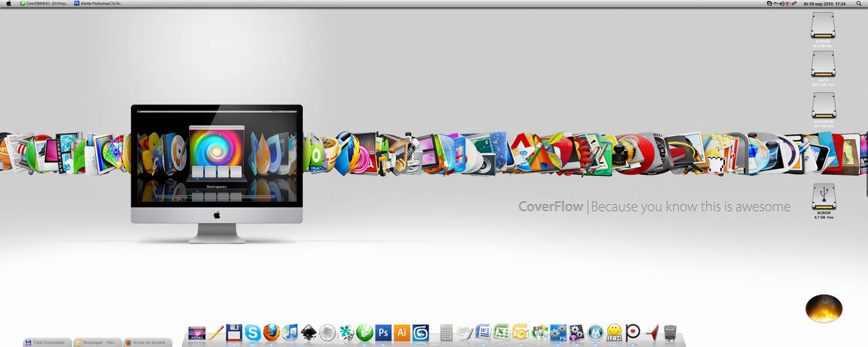Open the disc installer dock icon
The width and height of the screenshot is (868, 347).
(x=540, y=333)
